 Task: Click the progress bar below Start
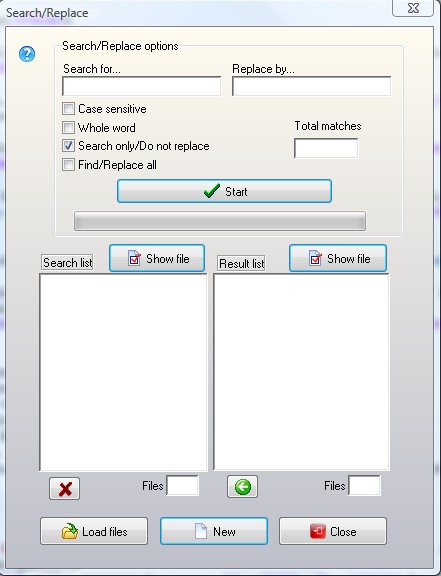point(220,221)
